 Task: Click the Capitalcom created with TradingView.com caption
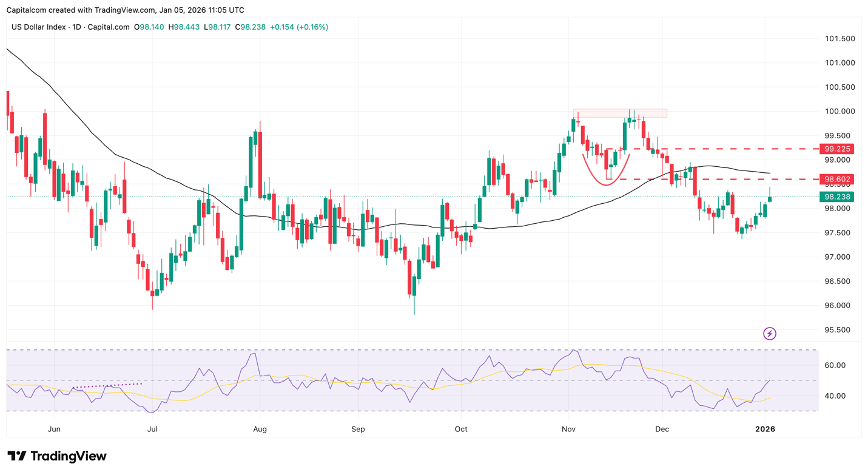(125, 10)
